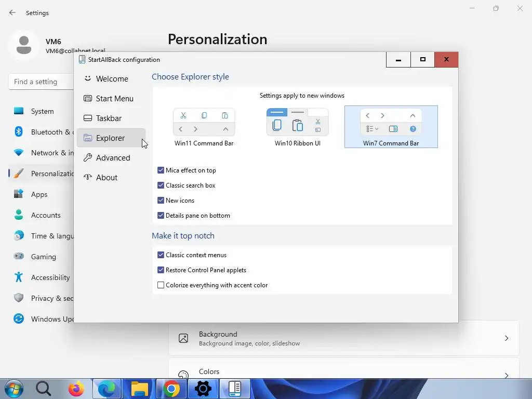
Task: Toggle Classic context menus checkbox
Action: pos(161,255)
